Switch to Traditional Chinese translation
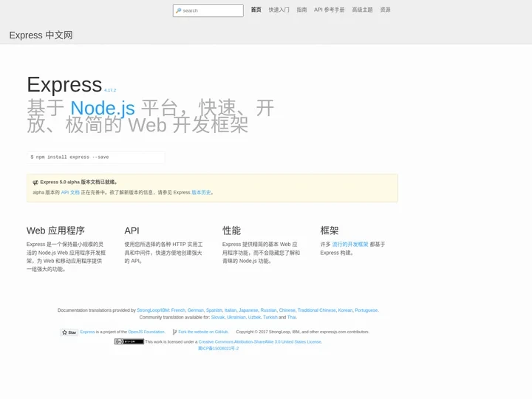 316,310
